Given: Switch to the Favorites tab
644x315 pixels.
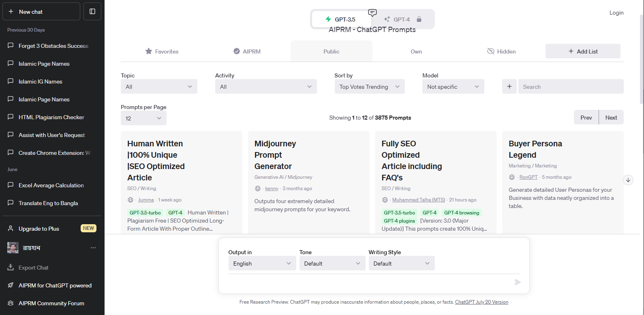Looking at the screenshot, I should tap(162, 51).
